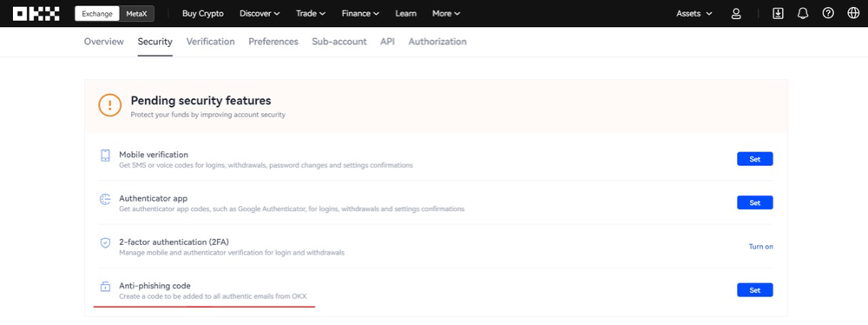
Task: Go to the Verification tab
Action: pyautogui.click(x=210, y=42)
